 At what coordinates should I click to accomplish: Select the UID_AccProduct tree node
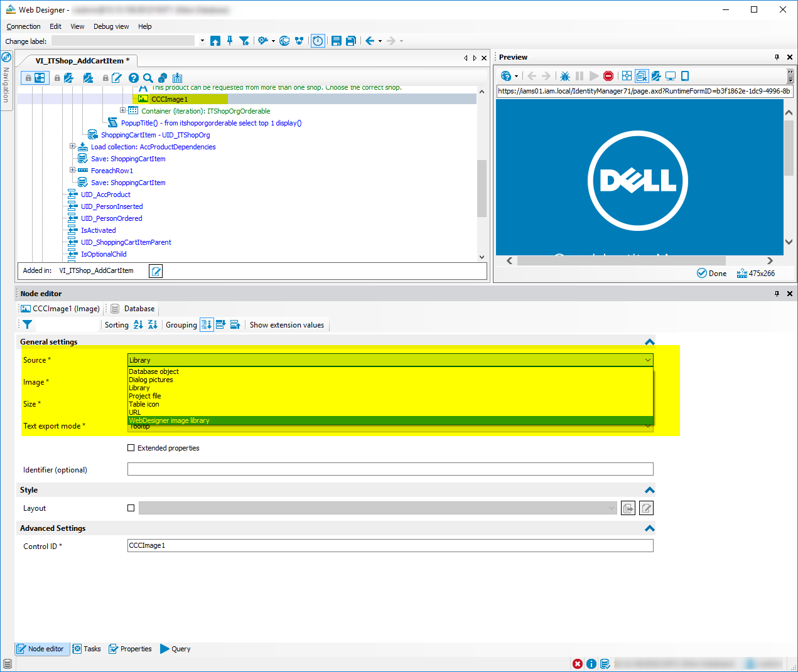pyautogui.click(x=105, y=195)
